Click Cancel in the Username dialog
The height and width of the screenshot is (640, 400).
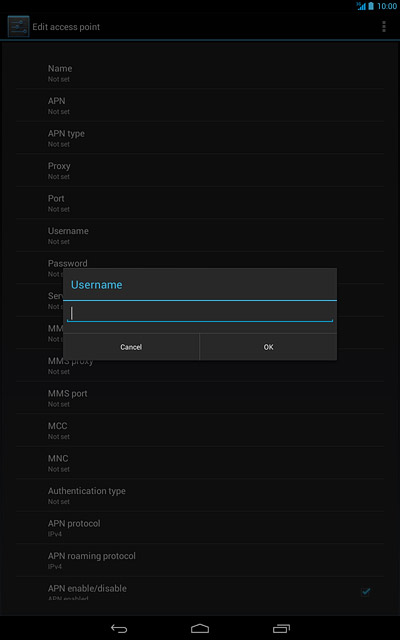(x=131, y=347)
